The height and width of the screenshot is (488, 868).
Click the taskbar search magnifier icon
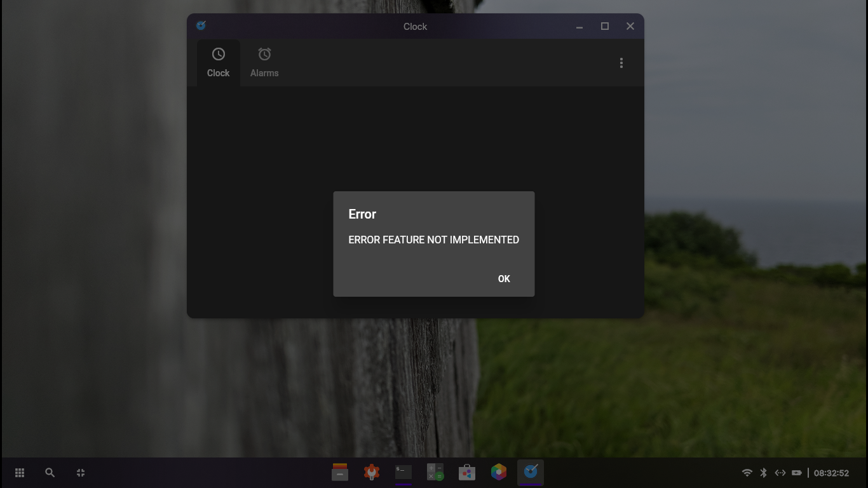(x=50, y=473)
